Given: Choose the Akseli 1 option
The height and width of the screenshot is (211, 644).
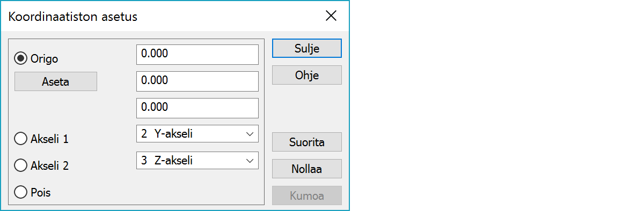Looking at the screenshot, I should coord(21,139).
